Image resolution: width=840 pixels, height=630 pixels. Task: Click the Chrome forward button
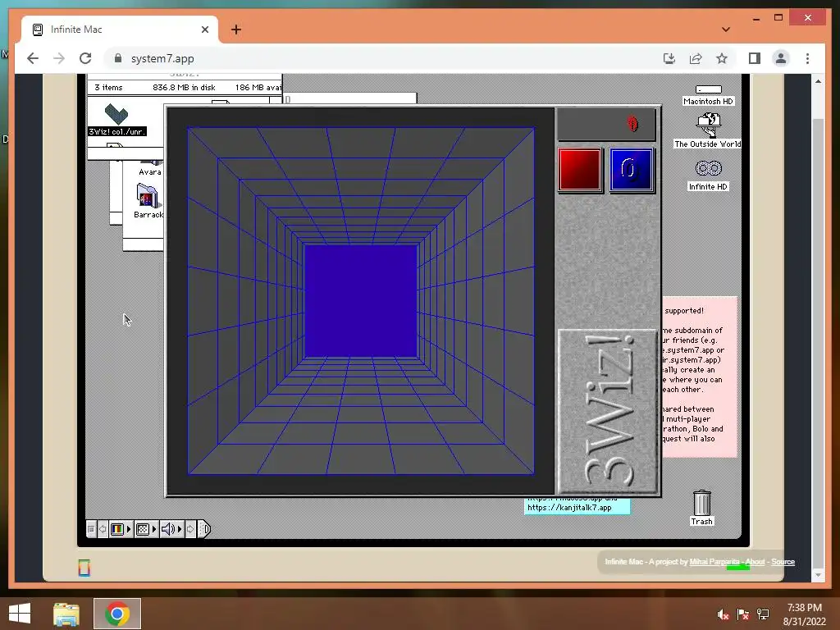pos(59,58)
